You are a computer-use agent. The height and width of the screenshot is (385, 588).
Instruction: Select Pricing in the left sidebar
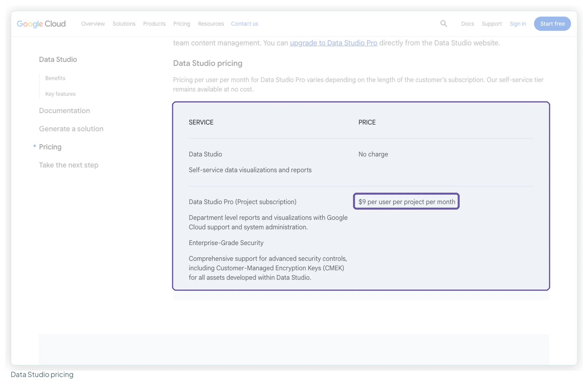tap(50, 147)
